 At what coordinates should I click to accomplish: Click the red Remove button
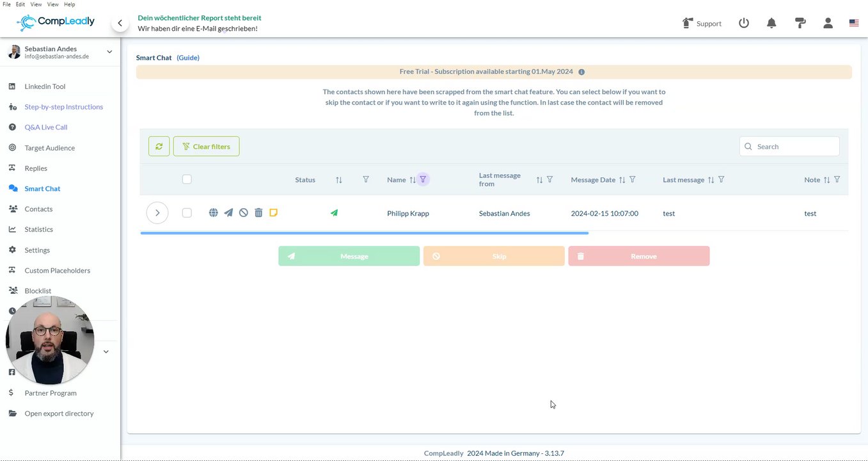click(x=639, y=256)
